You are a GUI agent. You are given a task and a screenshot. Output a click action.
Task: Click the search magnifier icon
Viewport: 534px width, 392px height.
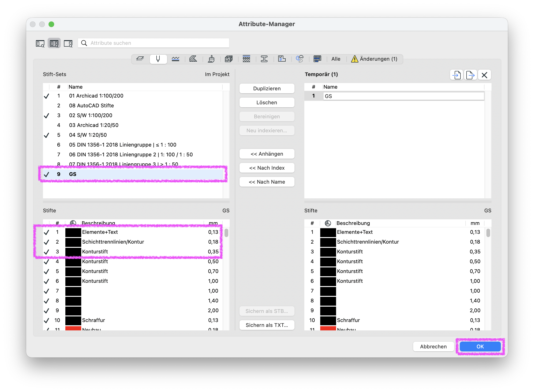pos(84,43)
